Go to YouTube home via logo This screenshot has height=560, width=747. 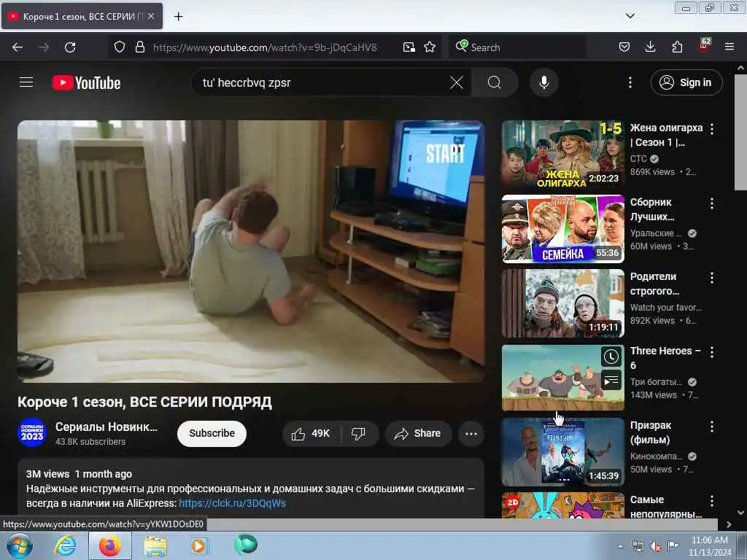[86, 83]
